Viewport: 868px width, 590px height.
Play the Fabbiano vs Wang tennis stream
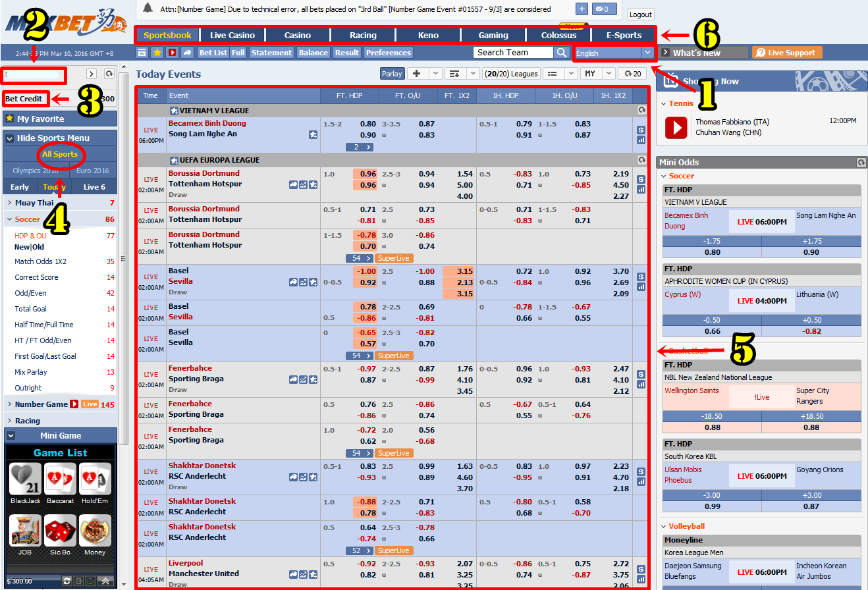(676, 128)
